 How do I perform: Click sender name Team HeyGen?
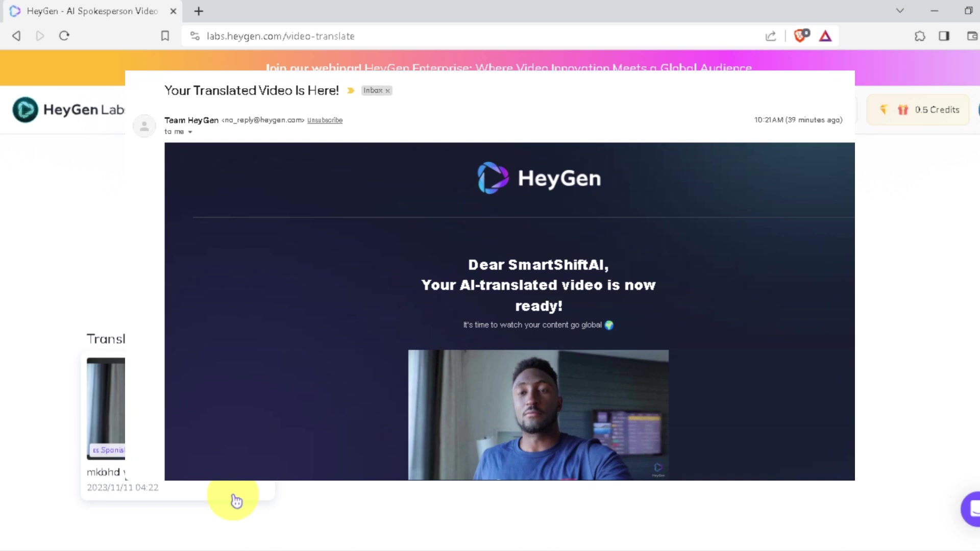(x=191, y=120)
